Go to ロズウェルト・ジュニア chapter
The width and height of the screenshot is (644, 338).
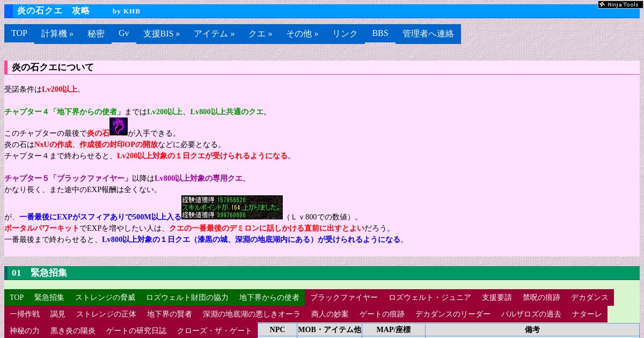pyautogui.click(x=430, y=297)
